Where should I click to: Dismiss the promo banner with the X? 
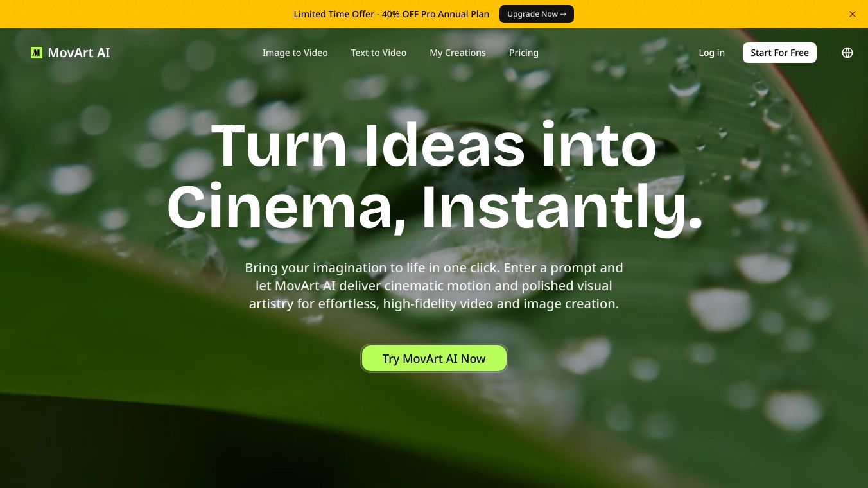pyautogui.click(x=853, y=14)
